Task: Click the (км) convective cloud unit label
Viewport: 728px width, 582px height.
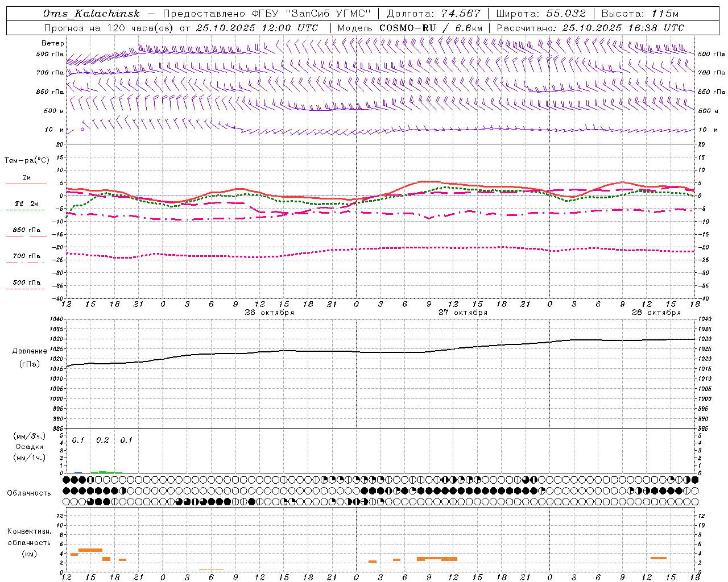Action: point(30,554)
